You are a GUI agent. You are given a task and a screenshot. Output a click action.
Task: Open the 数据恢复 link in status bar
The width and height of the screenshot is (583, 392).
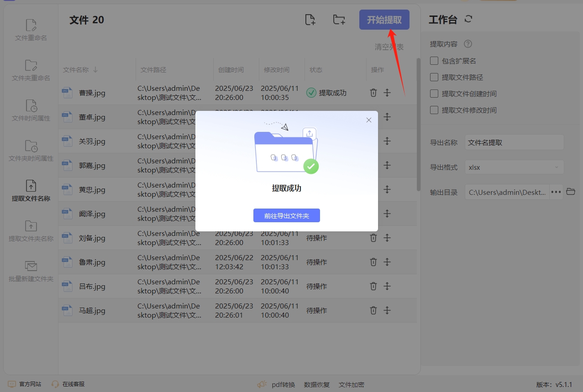pyautogui.click(x=317, y=385)
